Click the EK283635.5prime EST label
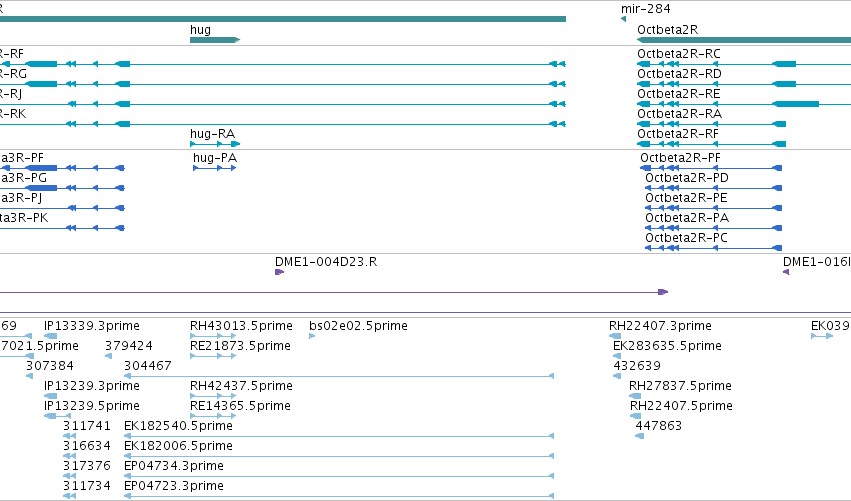 (667, 346)
